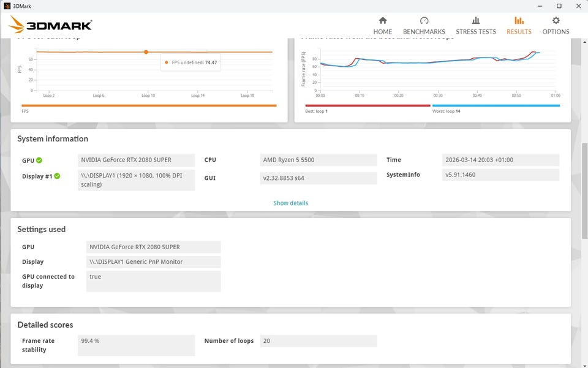588x368 pixels.
Task: Go to the Benchmarks gauge icon
Action: 424,20
